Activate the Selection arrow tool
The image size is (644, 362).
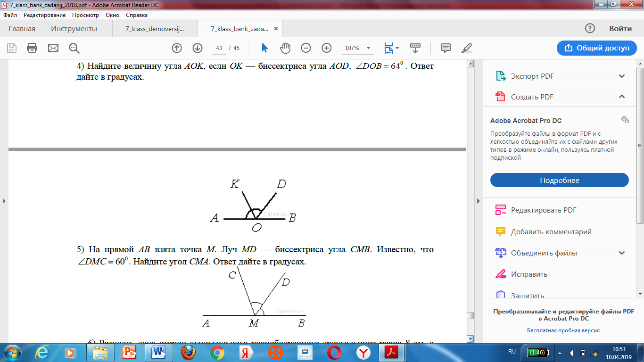(x=264, y=48)
